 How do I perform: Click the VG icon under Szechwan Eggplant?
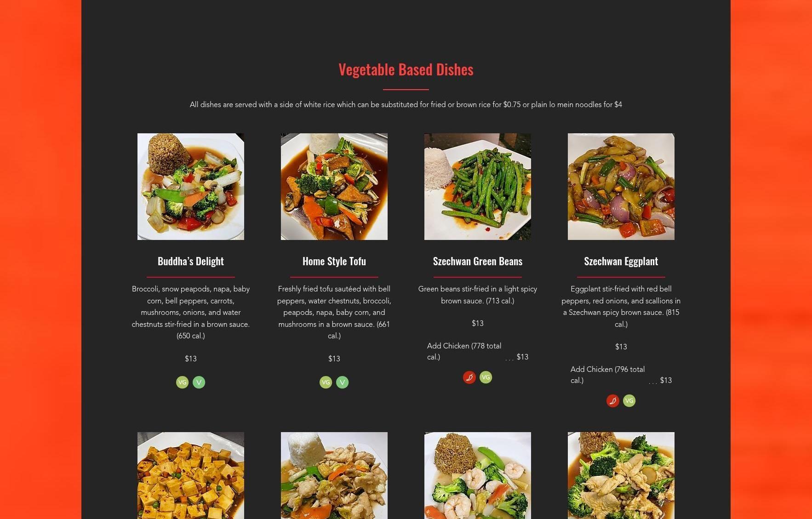(x=629, y=401)
